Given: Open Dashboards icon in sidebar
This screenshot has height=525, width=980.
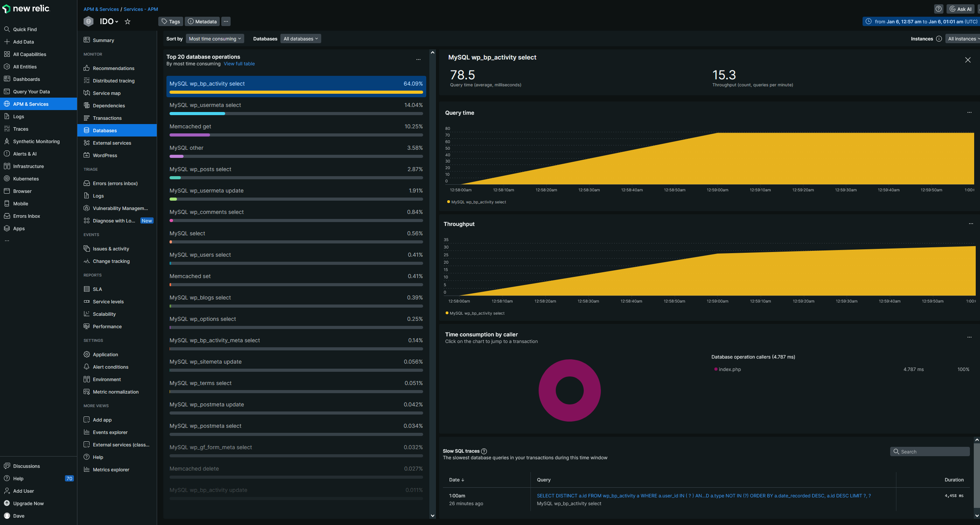Looking at the screenshot, I should (7, 79).
